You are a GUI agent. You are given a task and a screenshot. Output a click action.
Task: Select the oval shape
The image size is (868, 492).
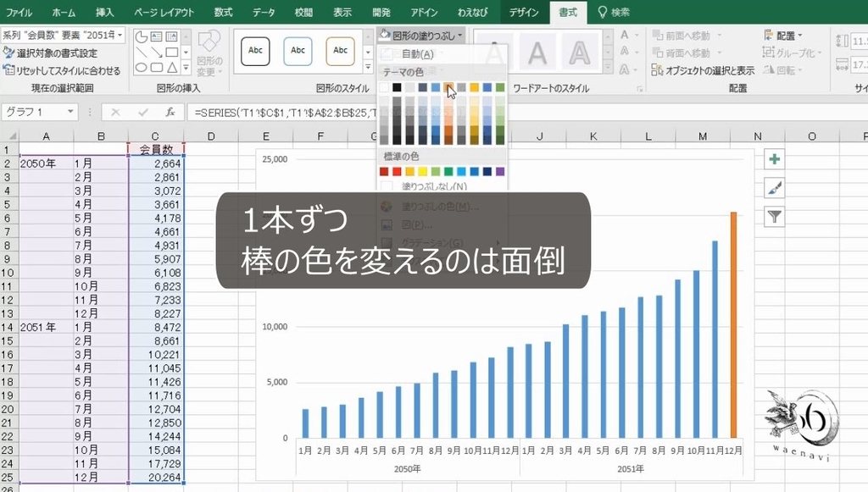pos(142,68)
